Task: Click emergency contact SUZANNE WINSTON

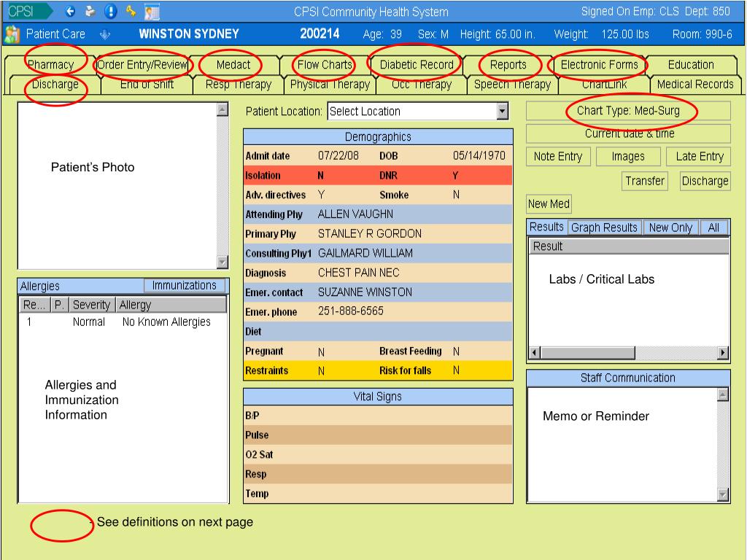Action: (x=365, y=292)
